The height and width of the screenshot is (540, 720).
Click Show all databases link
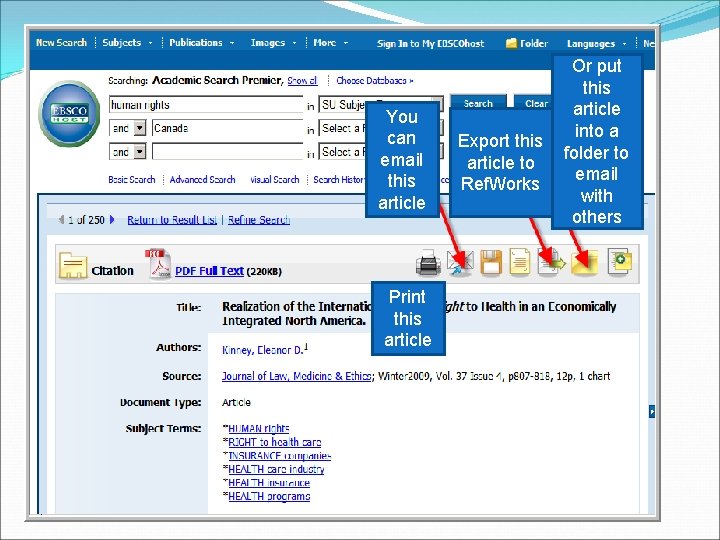pos(302,80)
